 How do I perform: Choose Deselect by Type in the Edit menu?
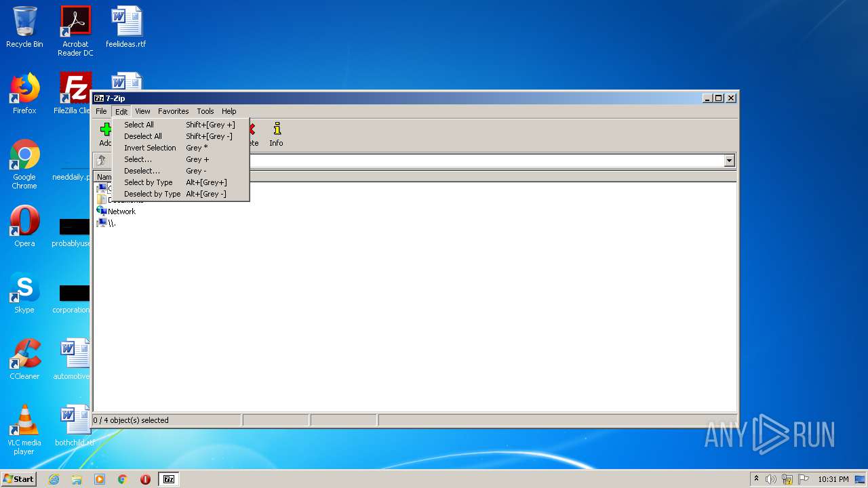click(x=181, y=194)
